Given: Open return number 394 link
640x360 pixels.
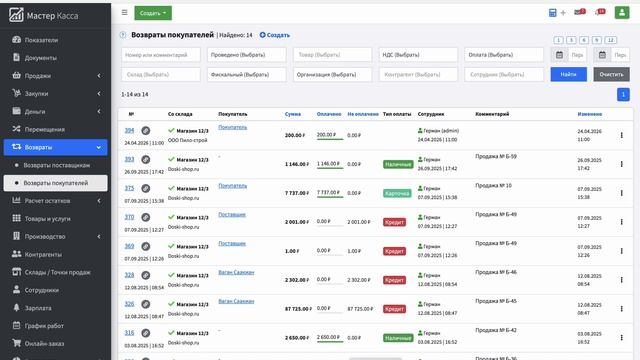Looking at the screenshot, I should pyautogui.click(x=129, y=130).
